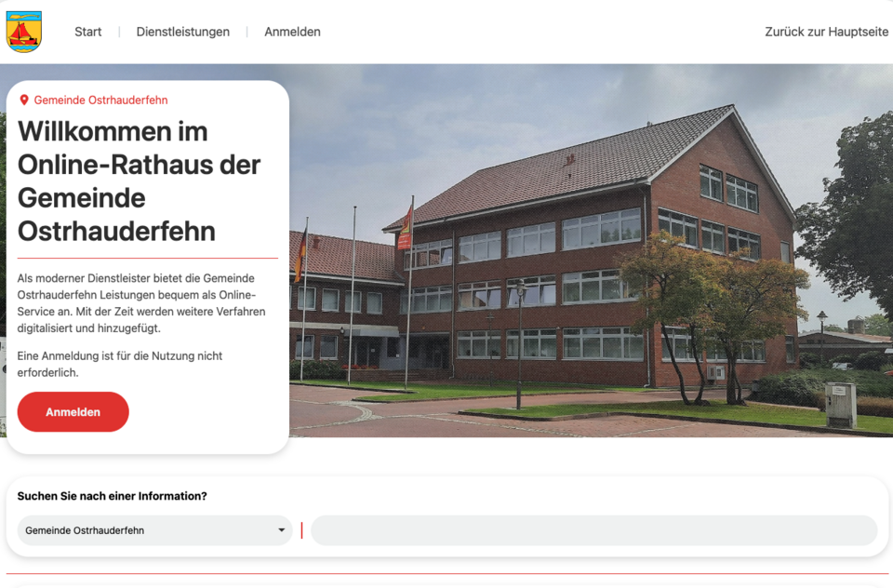Open the Dienstleistungen menu item

coord(183,32)
